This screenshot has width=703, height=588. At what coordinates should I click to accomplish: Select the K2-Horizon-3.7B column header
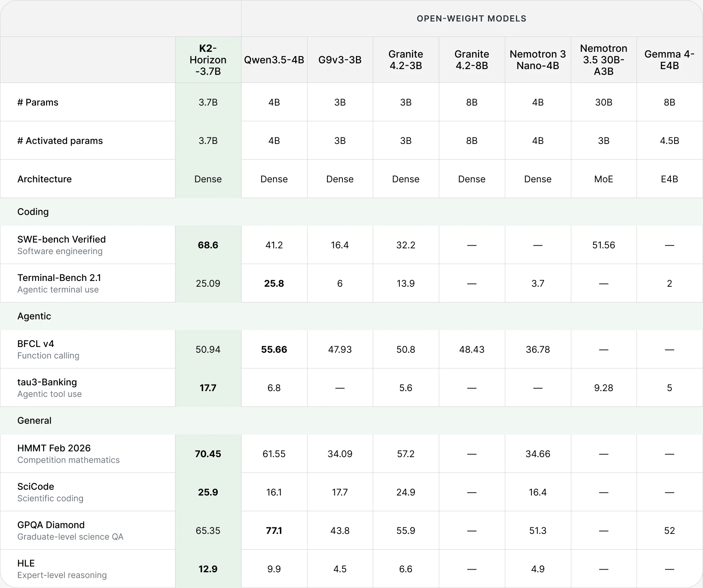(x=208, y=60)
